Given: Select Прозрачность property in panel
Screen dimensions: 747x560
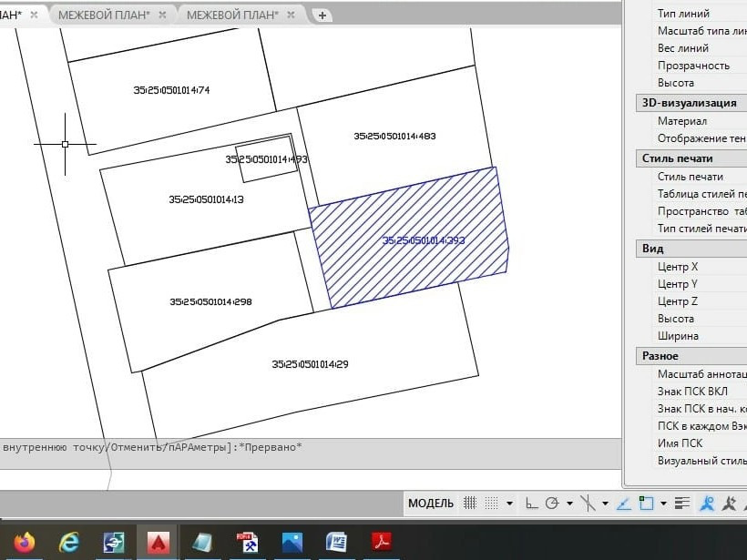Looking at the screenshot, I should click(693, 66).
